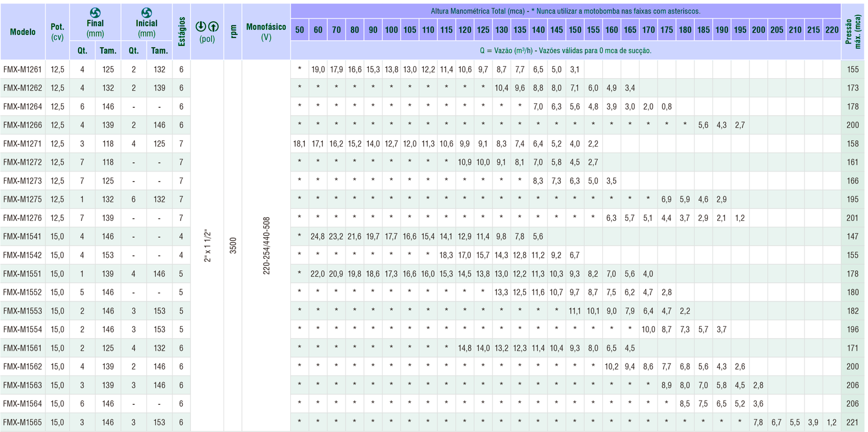Click the 150 mca column header
The image size is (868, 432).
575,30
